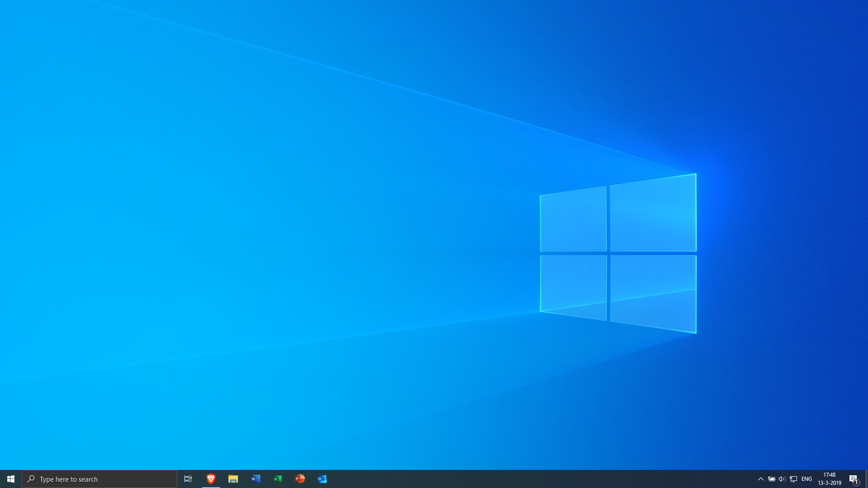This screenshot has width=868, height=488.
Task: Click the ENG language indicator
Action: 807,479
